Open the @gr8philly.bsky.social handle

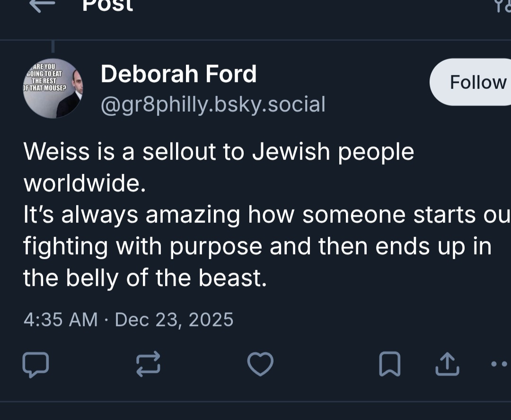pyautogui.click(x=213, y=105)
